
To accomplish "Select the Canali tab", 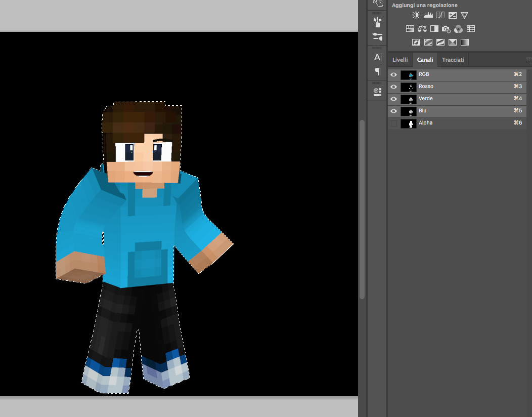I will click(x=425, y=60).
